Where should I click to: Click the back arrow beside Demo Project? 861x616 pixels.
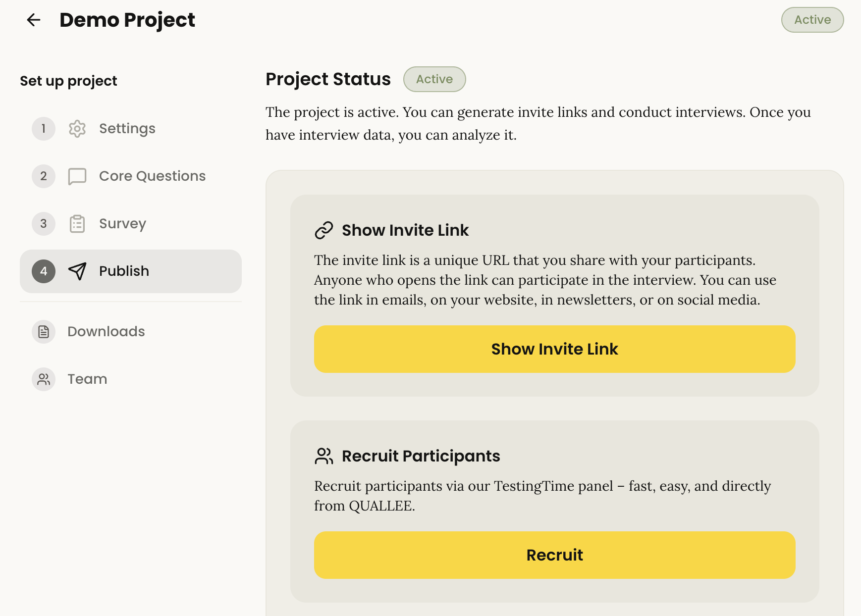pyautogui.click(x=34, y=20)
